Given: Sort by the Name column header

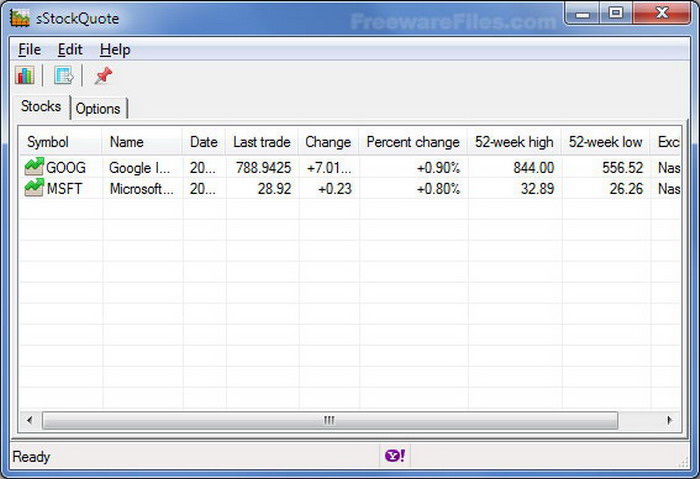Looking at the screenshot, I should click(142, 142).
